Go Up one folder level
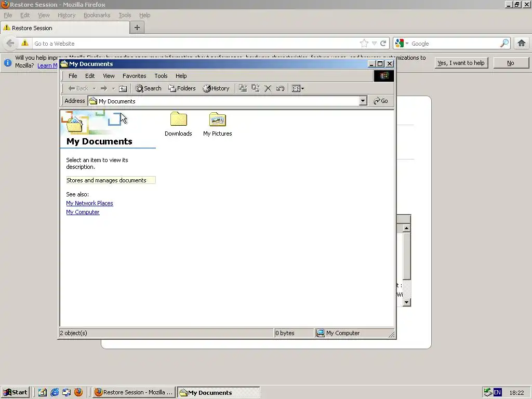Image resolution: width=532 pixels, height=399 pixels. pos(123,88)
